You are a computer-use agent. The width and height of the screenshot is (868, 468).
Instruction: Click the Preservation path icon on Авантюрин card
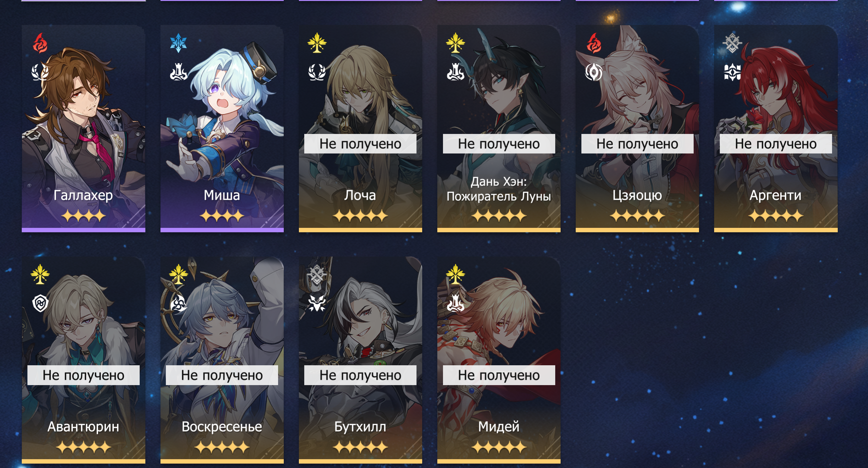[x=40, y=303]
